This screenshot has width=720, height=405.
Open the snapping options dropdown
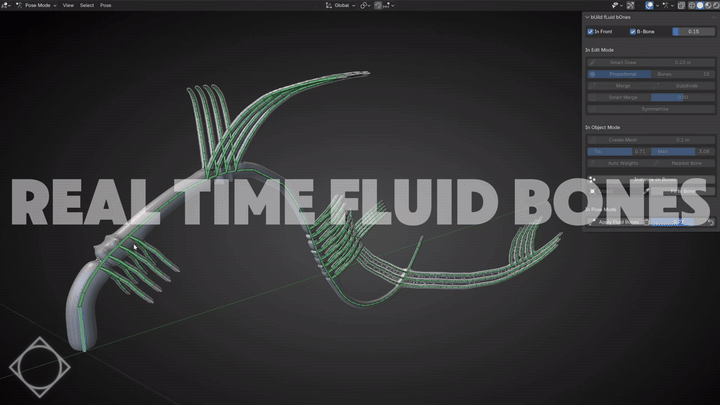tap(388, 5)
